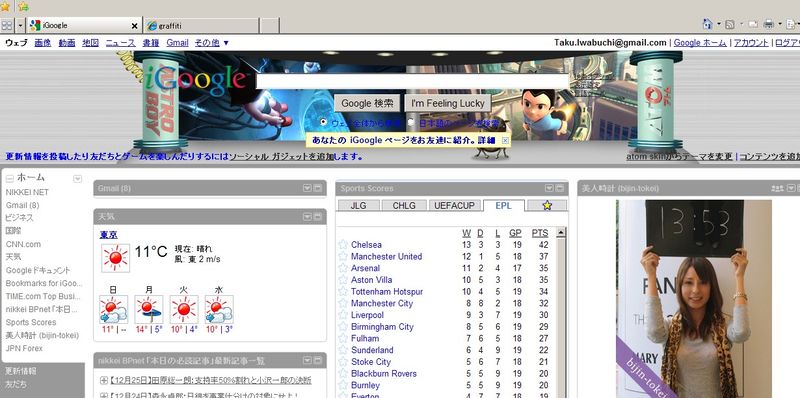Image resolution: width=800 pixels, height=398 pixels.
Task: Click the Google search input field
Action: (x=412, y=82)
